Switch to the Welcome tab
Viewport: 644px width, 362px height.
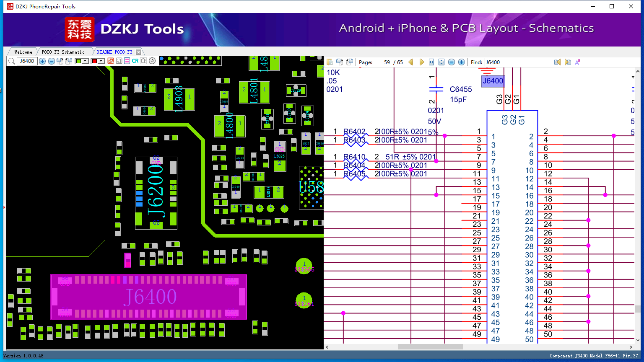click(23, 52)
